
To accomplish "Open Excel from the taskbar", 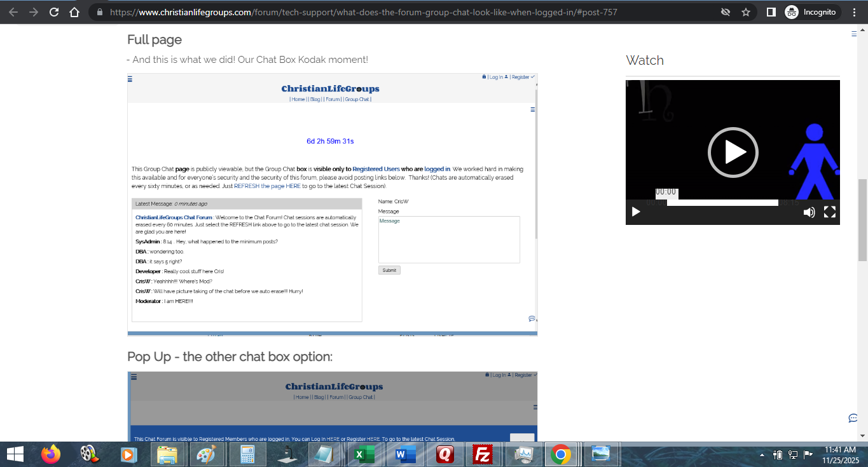I will [364, 454].
